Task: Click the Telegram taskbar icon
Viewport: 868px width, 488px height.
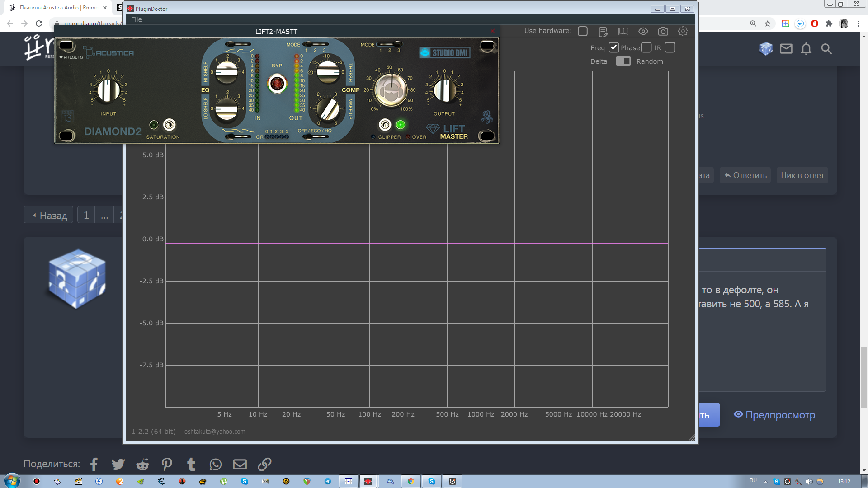Action: [x=328, y=481]
